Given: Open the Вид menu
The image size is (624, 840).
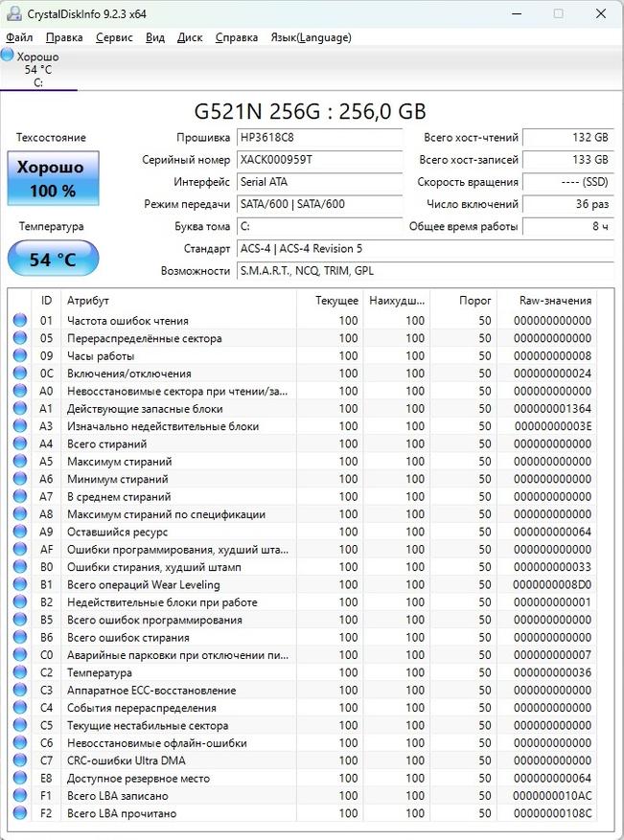Looking at the screenshot, I should [x=155, y=37].
